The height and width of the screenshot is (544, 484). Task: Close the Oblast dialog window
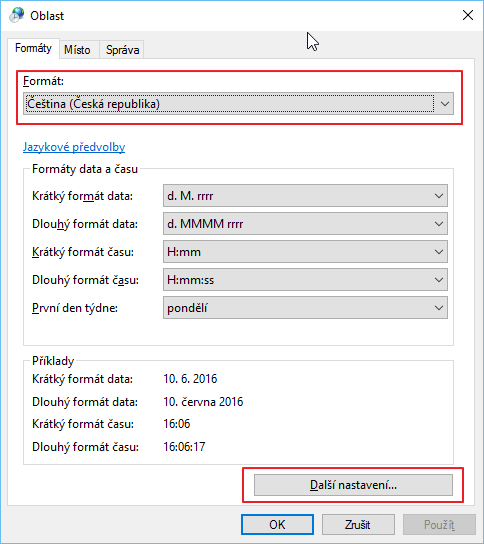point(468,15)
